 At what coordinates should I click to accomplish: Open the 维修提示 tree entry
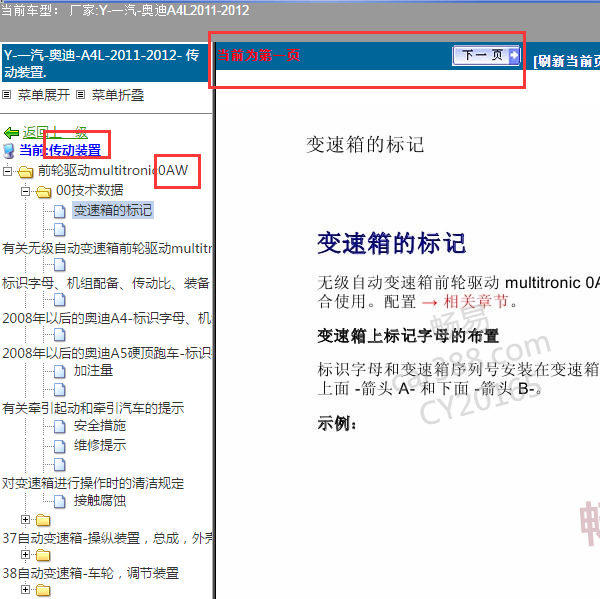click(100, 445)
